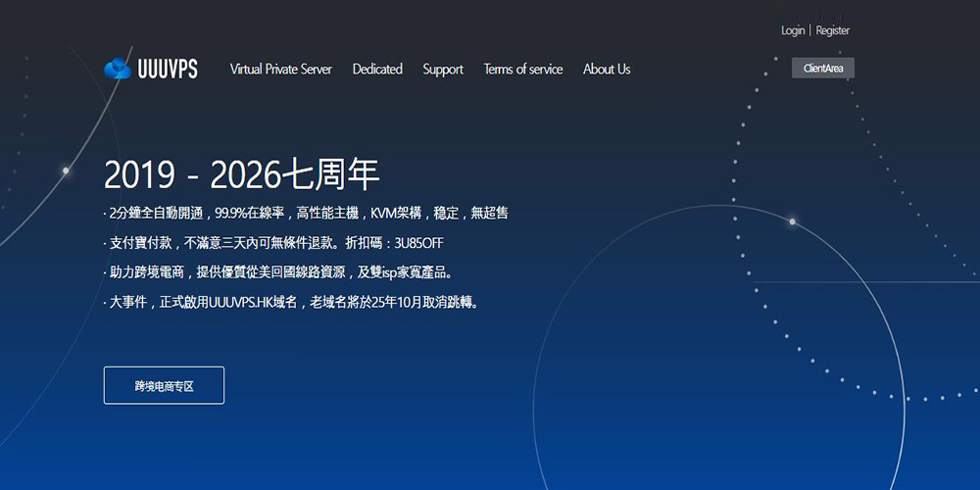Open the Virtual Private Server menu
This screenshot has height=490, width=980.
(x=280, y=69)
